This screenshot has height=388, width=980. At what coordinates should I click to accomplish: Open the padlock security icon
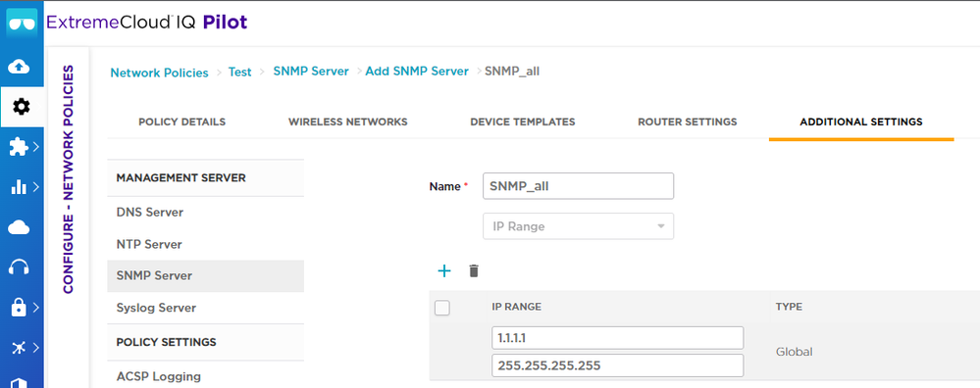(x=19, y=307)
